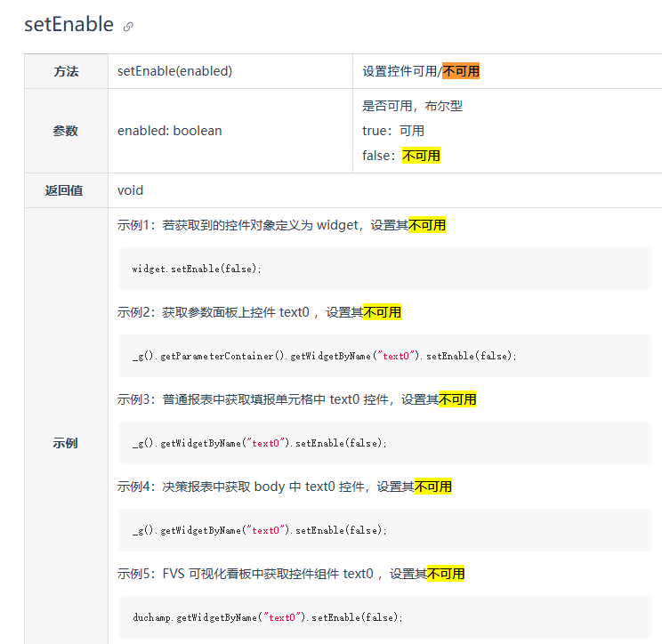
Task: Click the setEnable heading title
Action: click(69, 25)
